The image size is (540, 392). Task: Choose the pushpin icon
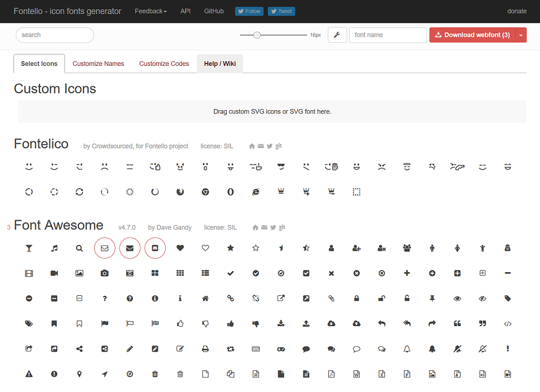(432, 298)
